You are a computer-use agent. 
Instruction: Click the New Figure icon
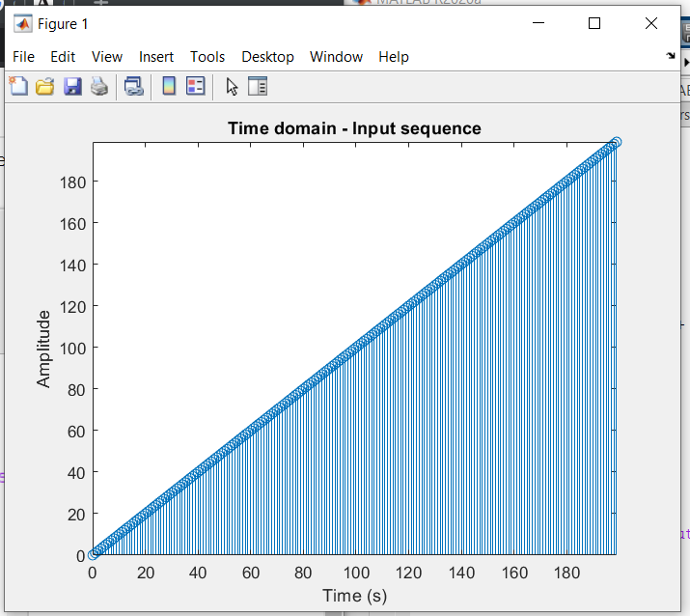(x=18, y=87)
